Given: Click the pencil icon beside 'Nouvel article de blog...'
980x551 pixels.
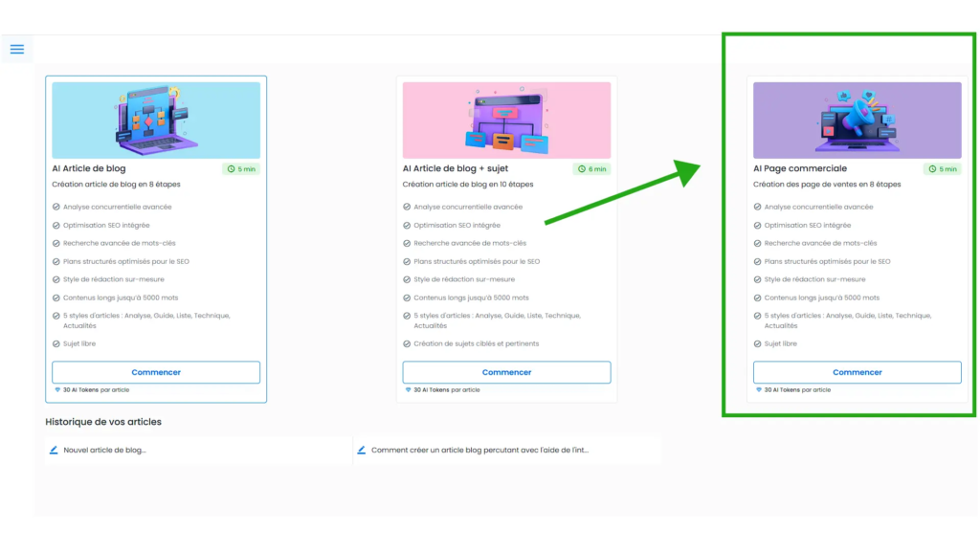Looking at the screenshot, I should click(54, 450).
